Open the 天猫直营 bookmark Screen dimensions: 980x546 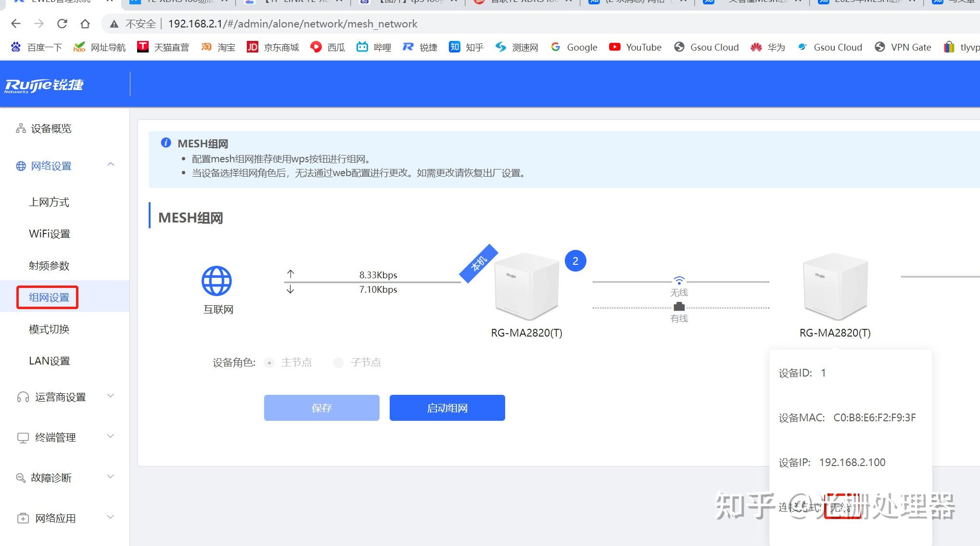click(163, 47)
